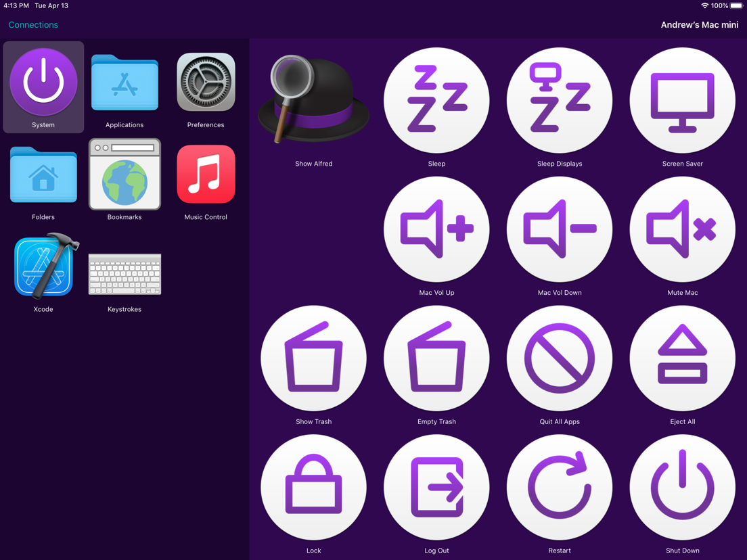Tap the 4:13 PM clock

coord(16,5)
